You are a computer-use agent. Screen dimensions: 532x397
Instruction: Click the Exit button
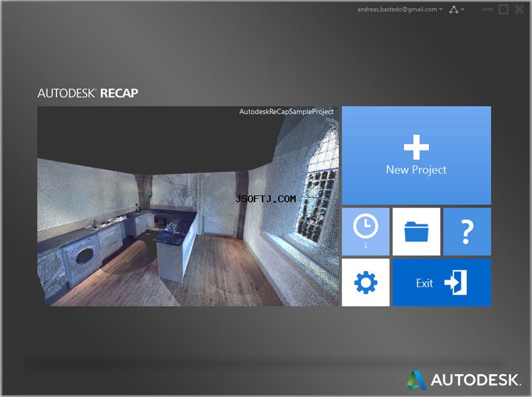click(442, 282)
